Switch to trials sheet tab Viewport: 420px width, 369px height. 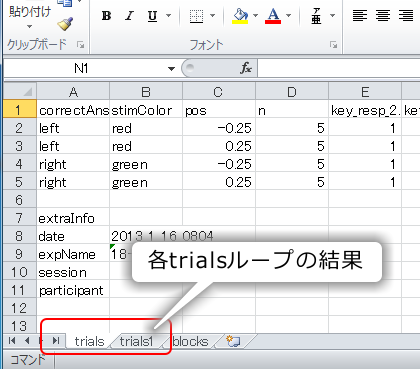click(89, 341)
